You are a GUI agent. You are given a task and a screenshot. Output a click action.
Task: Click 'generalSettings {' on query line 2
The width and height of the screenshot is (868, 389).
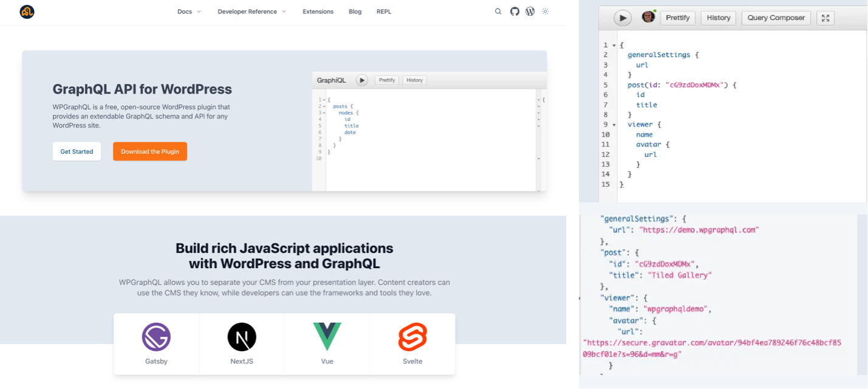coord(663,55)
